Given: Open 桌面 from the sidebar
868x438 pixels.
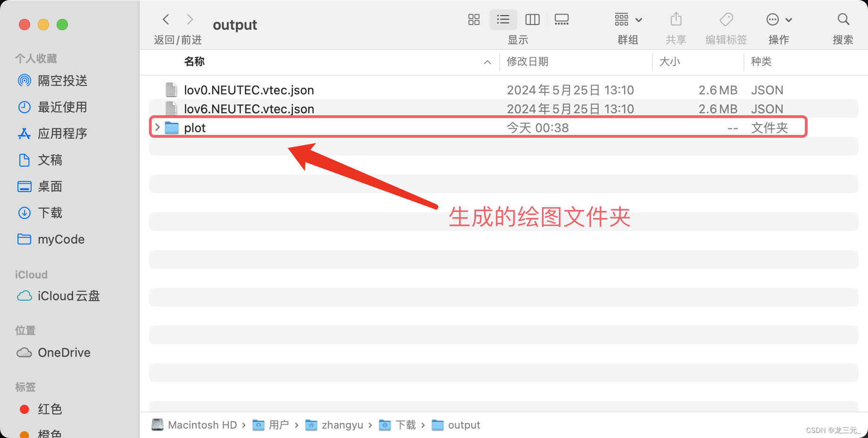Looking at the screenshot, I should click(x=50, y=186).
